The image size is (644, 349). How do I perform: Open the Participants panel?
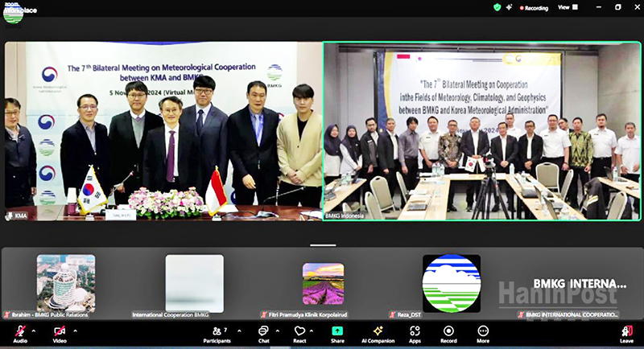pos(217,331)
